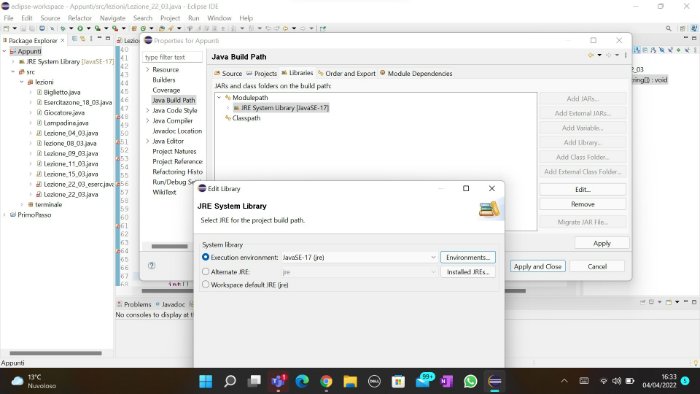Image resolution: width=700 pixels, height=394 pixels.
Task: Click Cancel in Properties dialog
Action: 597,266
